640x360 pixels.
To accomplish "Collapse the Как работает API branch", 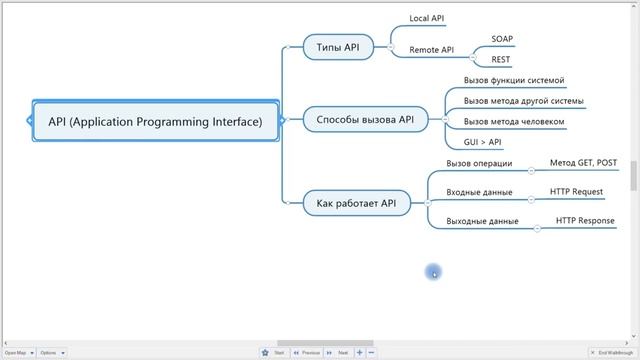I will point(427,203).
